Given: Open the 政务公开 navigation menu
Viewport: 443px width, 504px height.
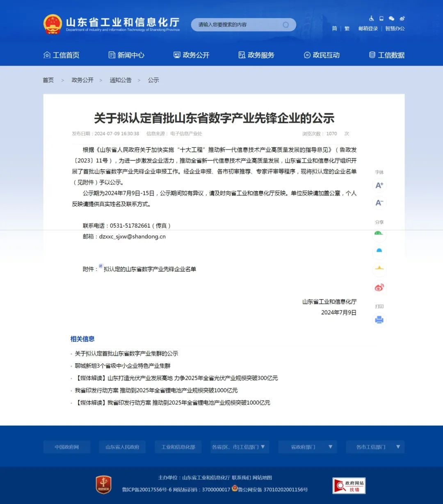Looking at the screenshot, I should tap(192, 55).
